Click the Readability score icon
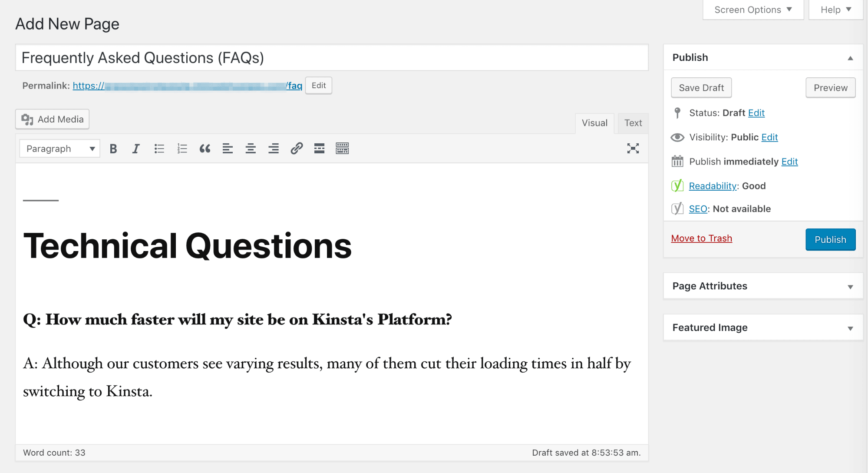This screenshot has width=868, height=473. (x=677, y=186)
